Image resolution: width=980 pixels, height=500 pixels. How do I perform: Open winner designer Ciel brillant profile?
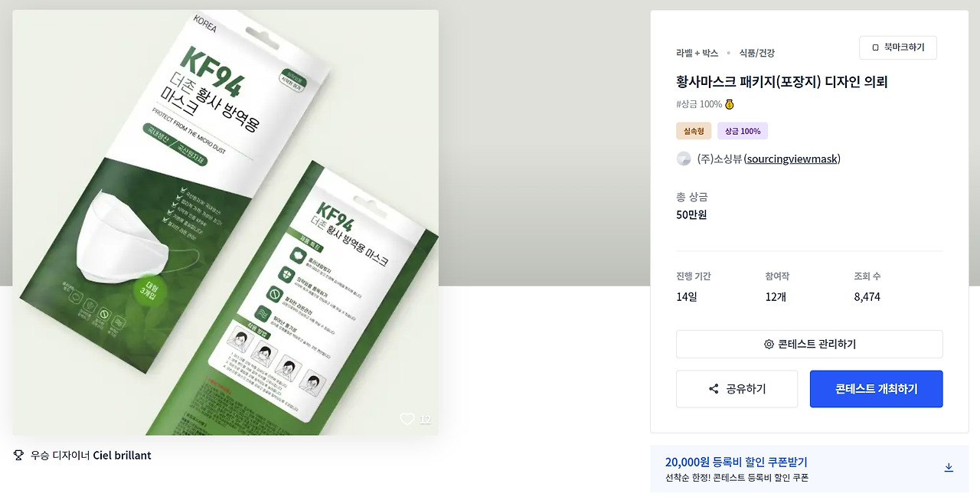tap(122, 456)
